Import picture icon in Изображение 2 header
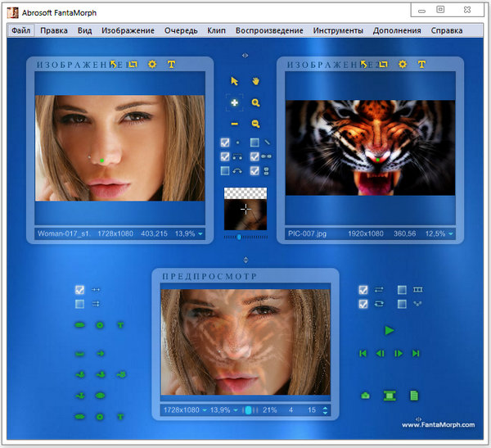Viewport: 491px width, 448px height. [363, 64]
